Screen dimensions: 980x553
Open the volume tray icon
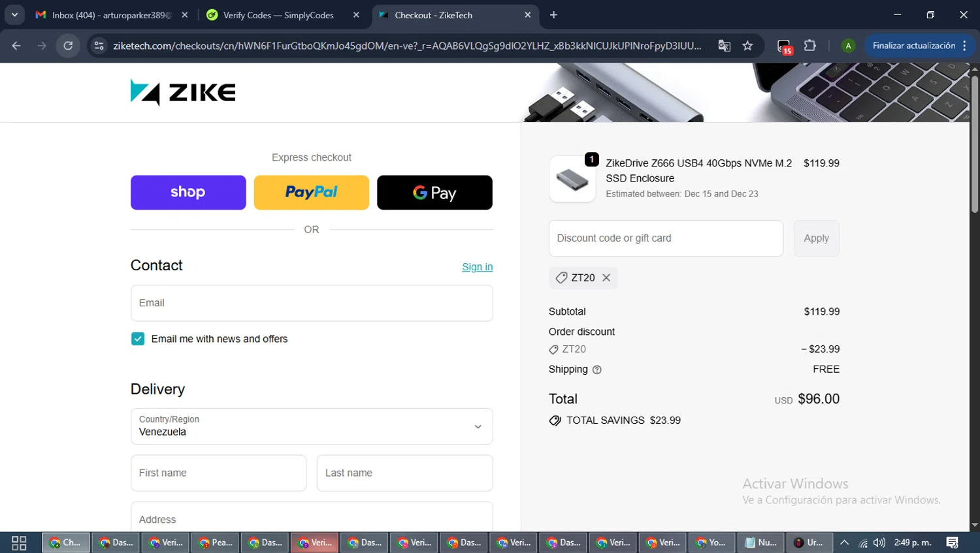879,543
